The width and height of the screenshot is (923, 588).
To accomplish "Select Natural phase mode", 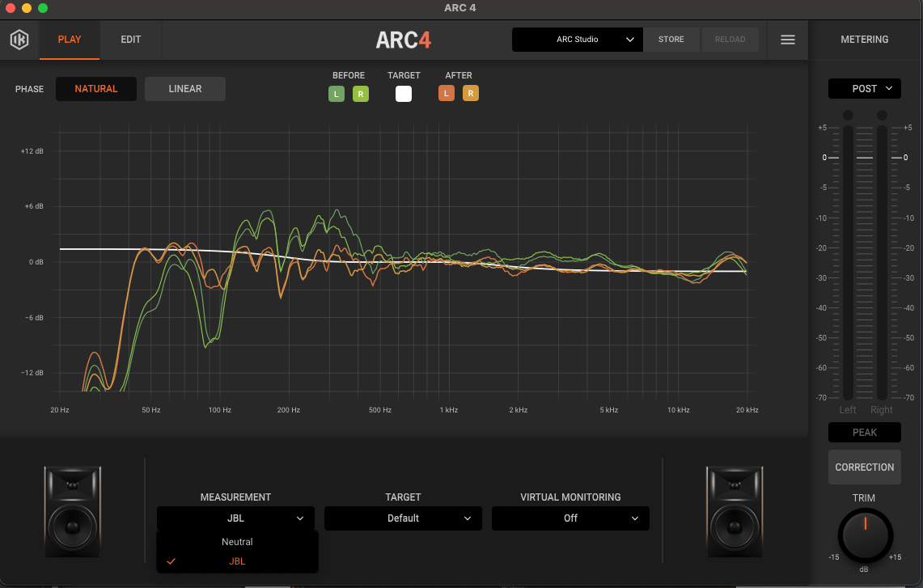I will pyautogui.click(x=96, y=89).
